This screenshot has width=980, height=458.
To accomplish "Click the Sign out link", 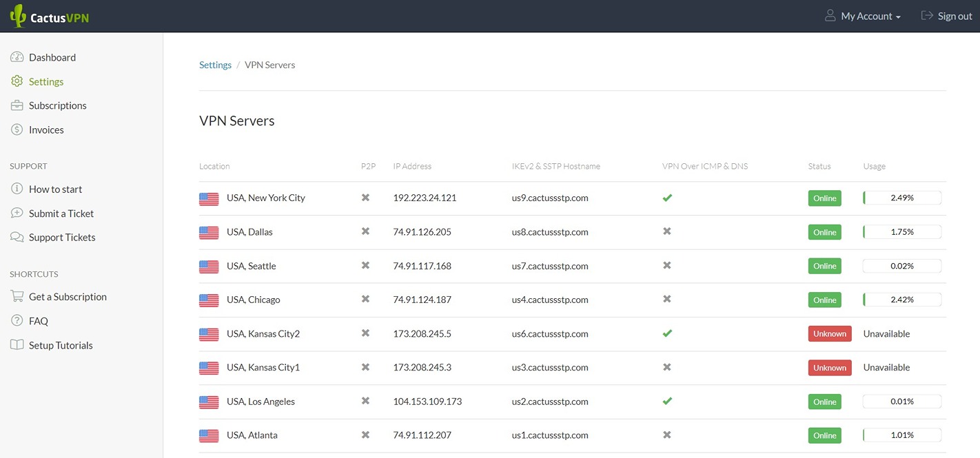I will point(955,15).
